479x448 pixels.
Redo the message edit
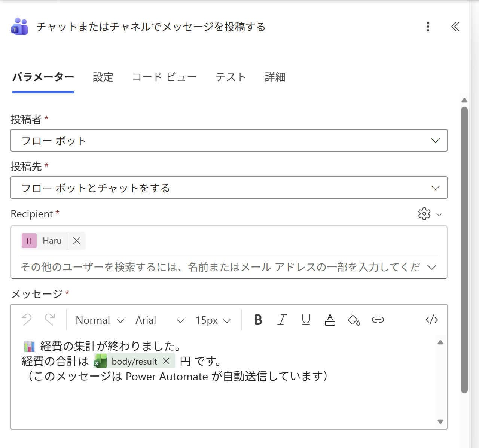(50, 320)
